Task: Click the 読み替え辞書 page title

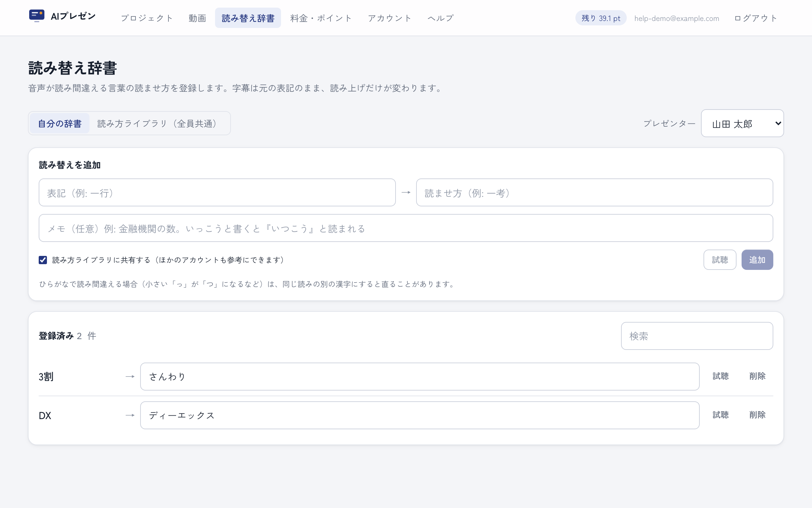Action: tap(72, 68)
